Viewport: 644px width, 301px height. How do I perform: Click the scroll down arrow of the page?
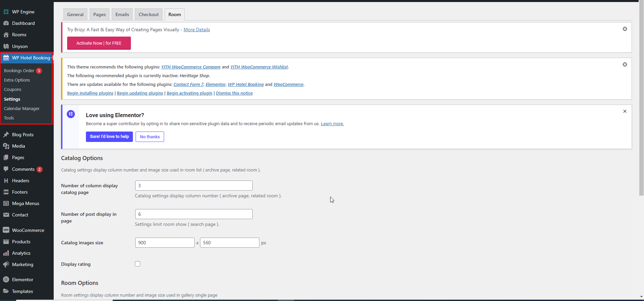point(641,297)
